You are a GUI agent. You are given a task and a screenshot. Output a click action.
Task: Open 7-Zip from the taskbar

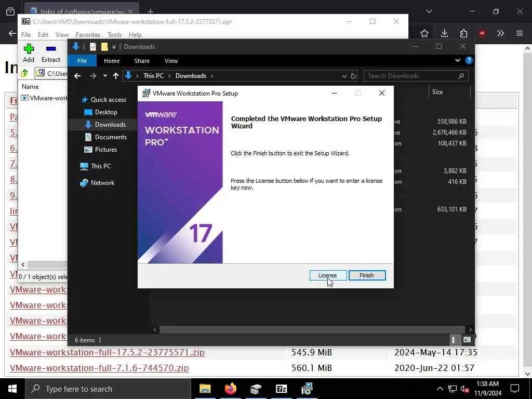click(x=282, y=389)
